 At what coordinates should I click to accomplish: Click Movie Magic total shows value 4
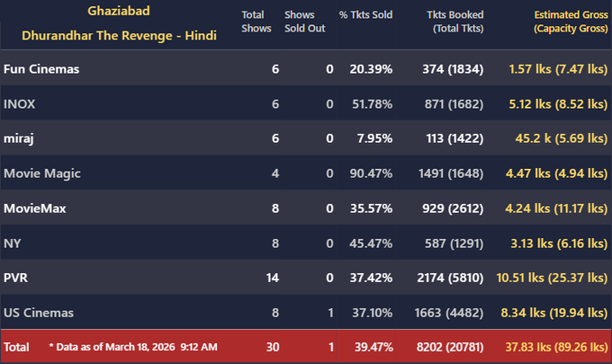click(275, 173)
